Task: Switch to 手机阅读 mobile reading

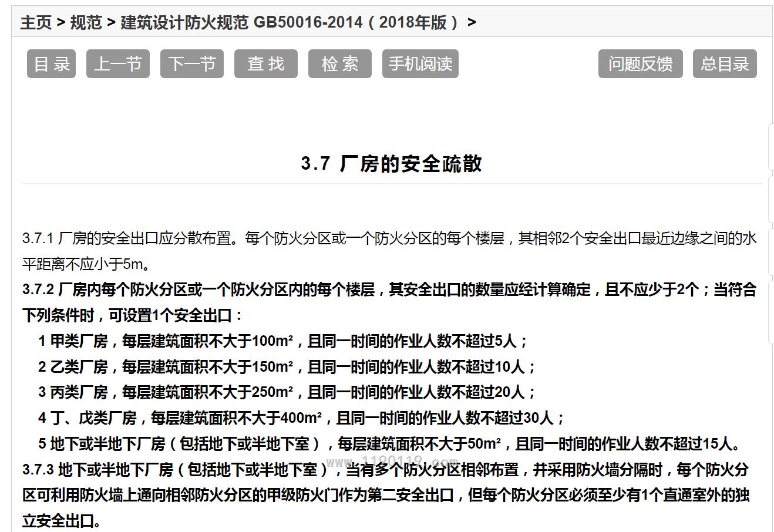Action: point(420,64)
